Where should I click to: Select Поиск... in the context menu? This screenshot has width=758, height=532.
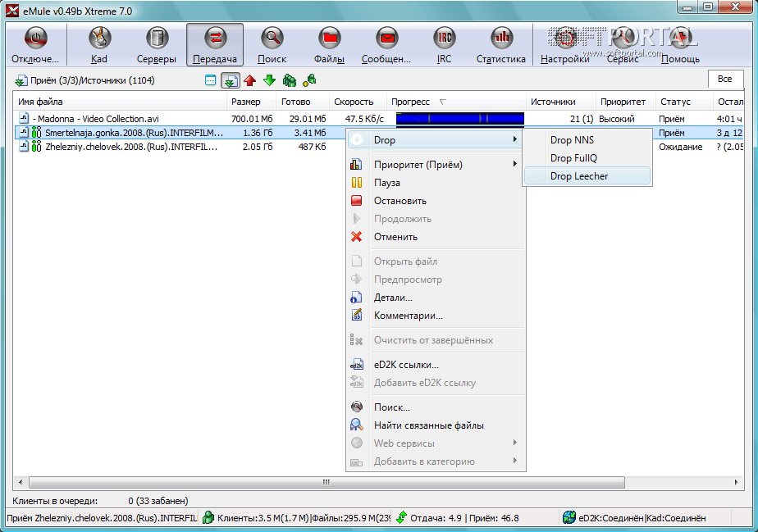[x=436, y=407]
